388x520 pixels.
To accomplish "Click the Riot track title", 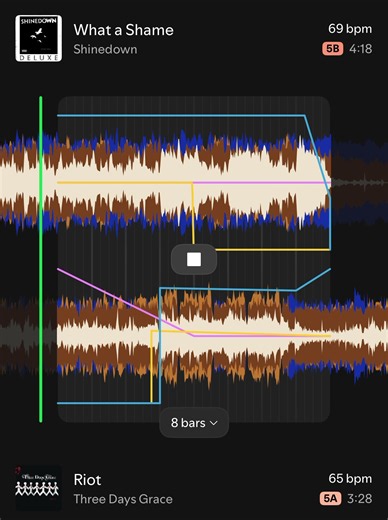I will click(87, 480).
